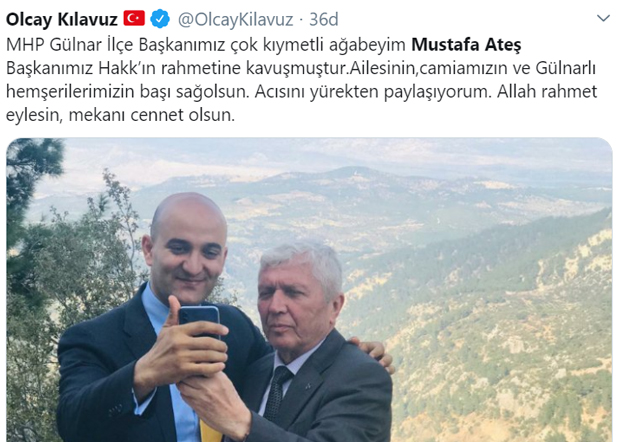
Task: Click the Turkish flag emoji
Action: tap(134, 18)
